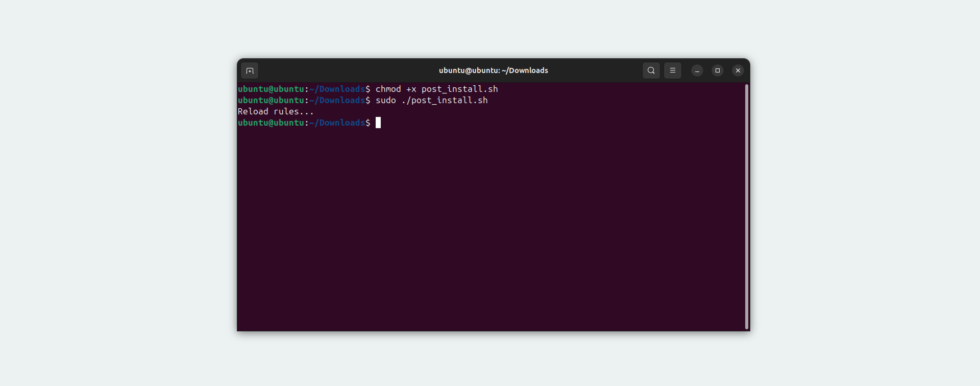Open the terminal search tool
This screenshot has width=980, height=386.
click(651, 70)
